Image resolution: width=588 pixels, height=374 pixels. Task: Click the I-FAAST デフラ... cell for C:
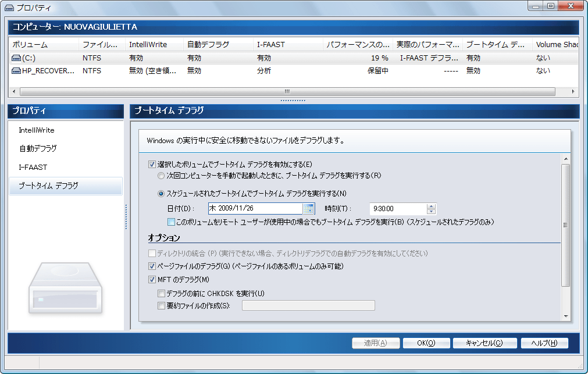(x=429, y=58)
